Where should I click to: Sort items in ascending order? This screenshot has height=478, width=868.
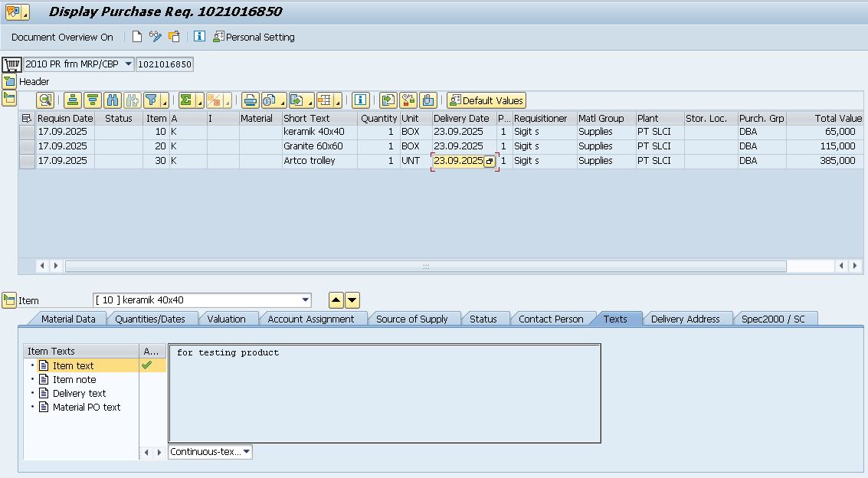point(72,100)
